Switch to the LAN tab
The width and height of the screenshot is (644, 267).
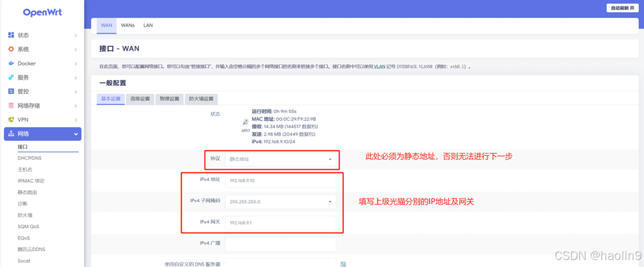coord(148,25)
